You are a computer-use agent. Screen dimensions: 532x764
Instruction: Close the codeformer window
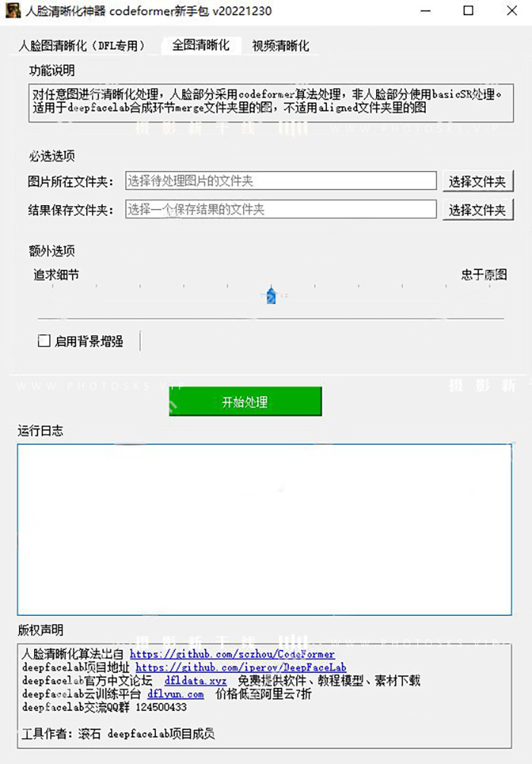pos(511,11)
